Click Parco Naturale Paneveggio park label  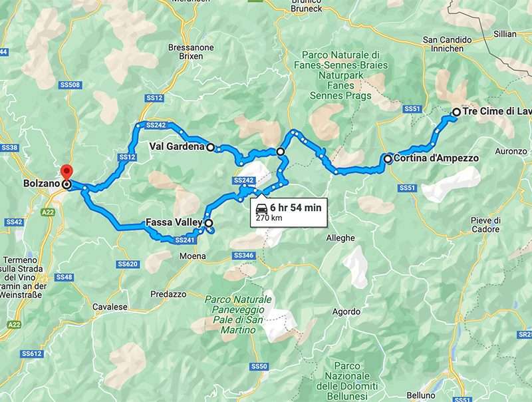238,315
